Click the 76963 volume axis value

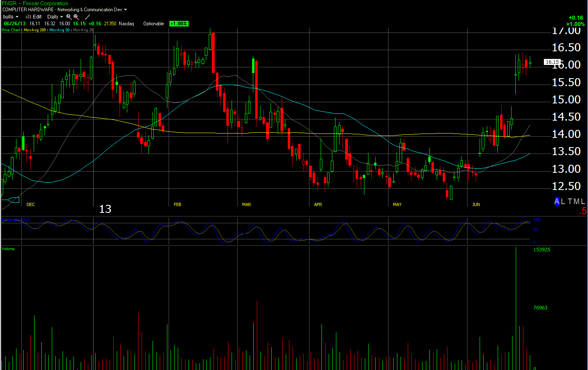click(540, 307)
